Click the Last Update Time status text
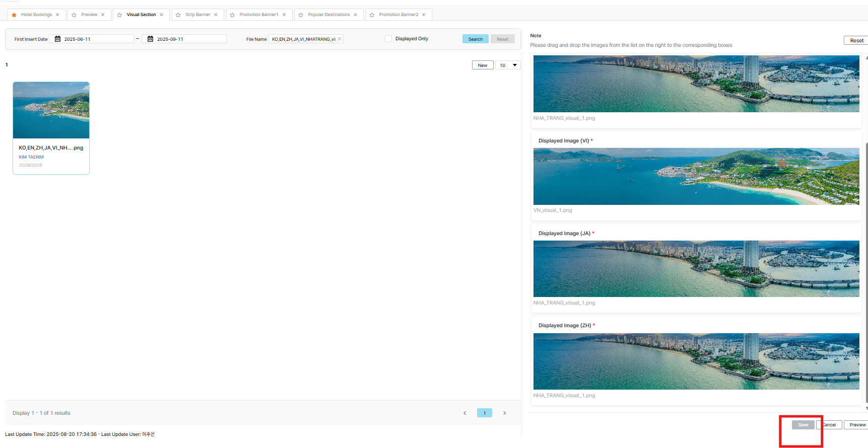868x448 pixels. point(80,434)
